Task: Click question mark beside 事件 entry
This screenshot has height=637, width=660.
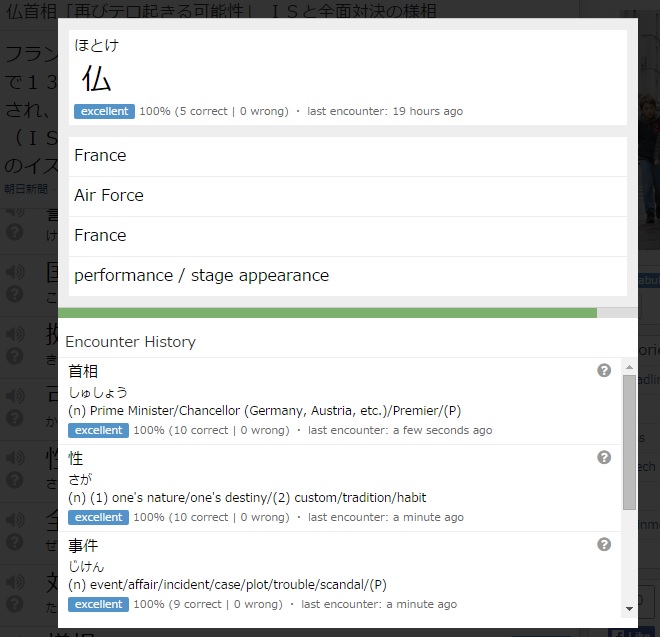Action: tap(604, 545)
